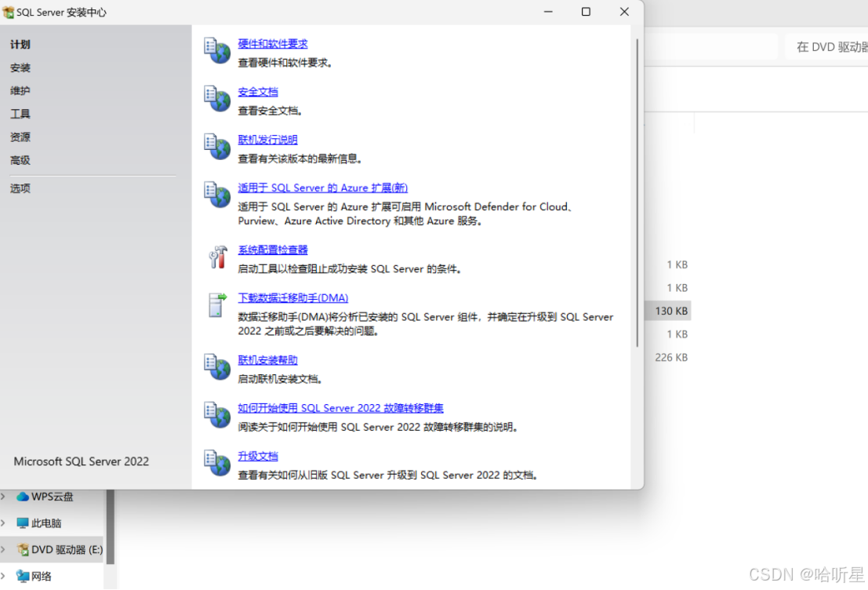This screenshot has width=868, height=590.
Task: Click the icon beside 升级文档
Action: click(x=217, y=464)
